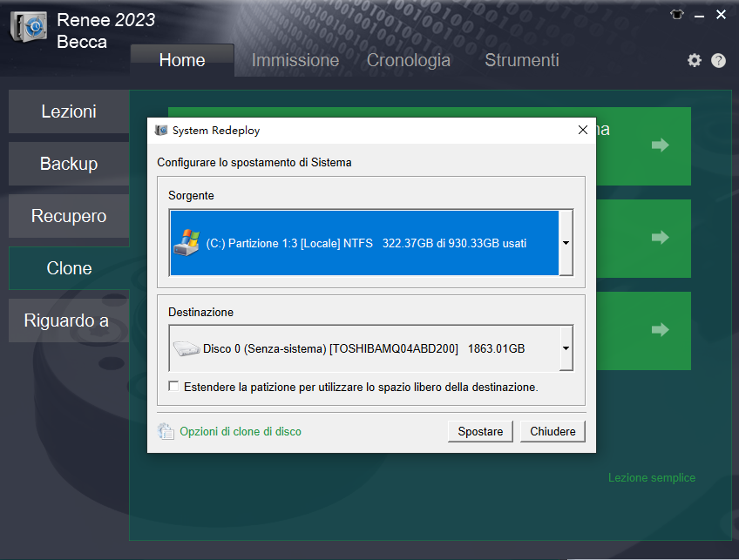This screenshot has width=739, height=560.
Task: Click the Destinazione label
Action: (200, 313)
